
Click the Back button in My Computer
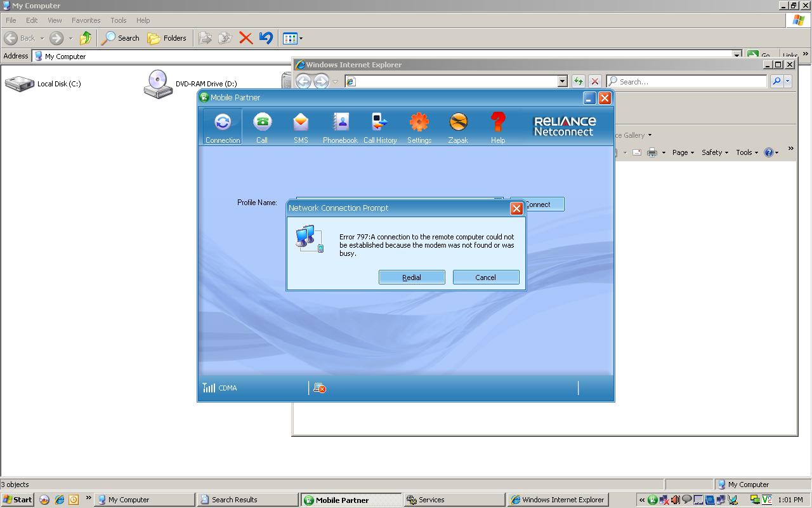point(20,38)
